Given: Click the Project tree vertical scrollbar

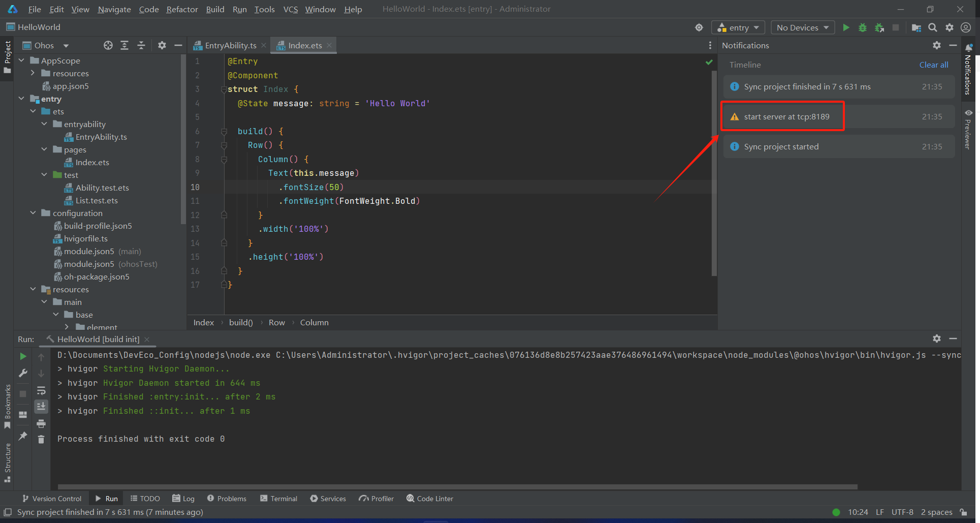Looking at the screenshot, I should tap(183, 139).
